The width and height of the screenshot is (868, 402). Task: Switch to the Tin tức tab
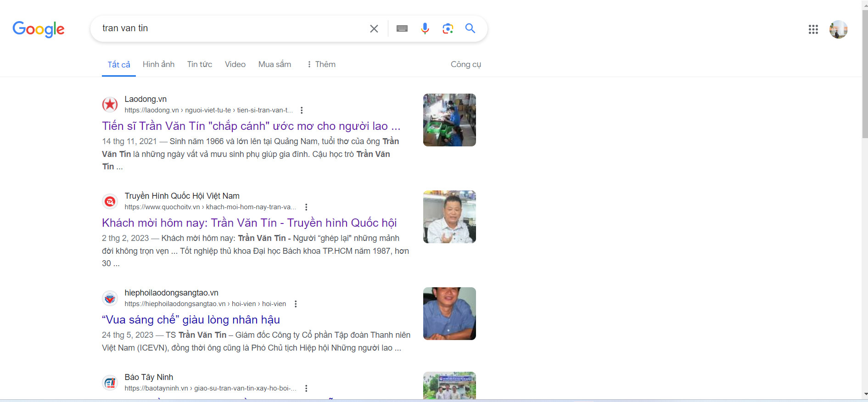click(199, 64)
